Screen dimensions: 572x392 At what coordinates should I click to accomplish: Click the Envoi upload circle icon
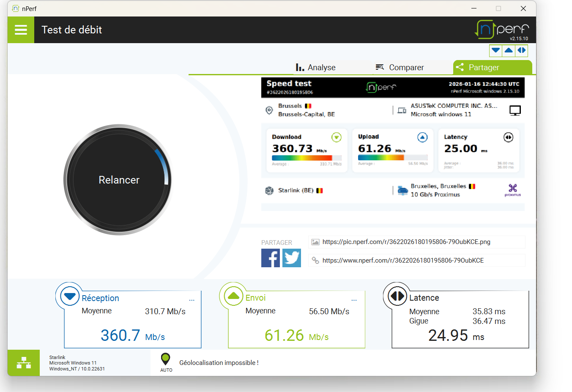233,296
